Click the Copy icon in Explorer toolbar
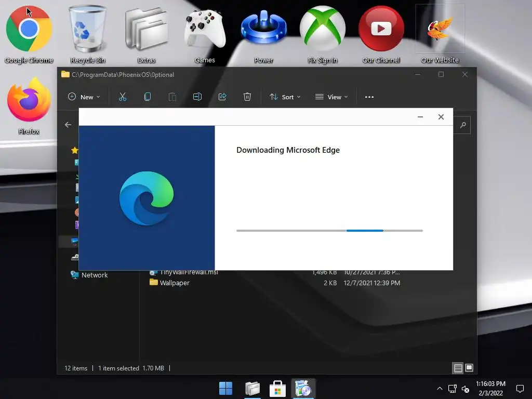Screen dimensions: 532x399 pos(147,97)
